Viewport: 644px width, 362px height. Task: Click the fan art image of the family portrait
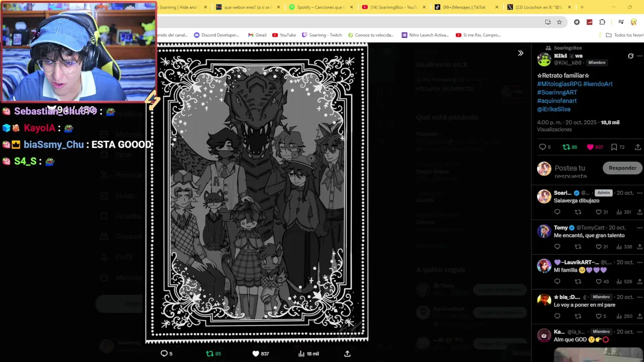point(257,192)
